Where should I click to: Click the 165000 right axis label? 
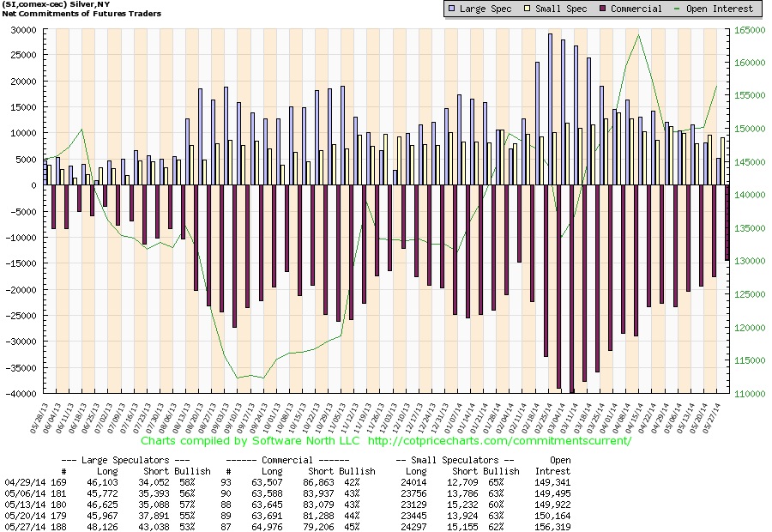[x=750, y=29]
